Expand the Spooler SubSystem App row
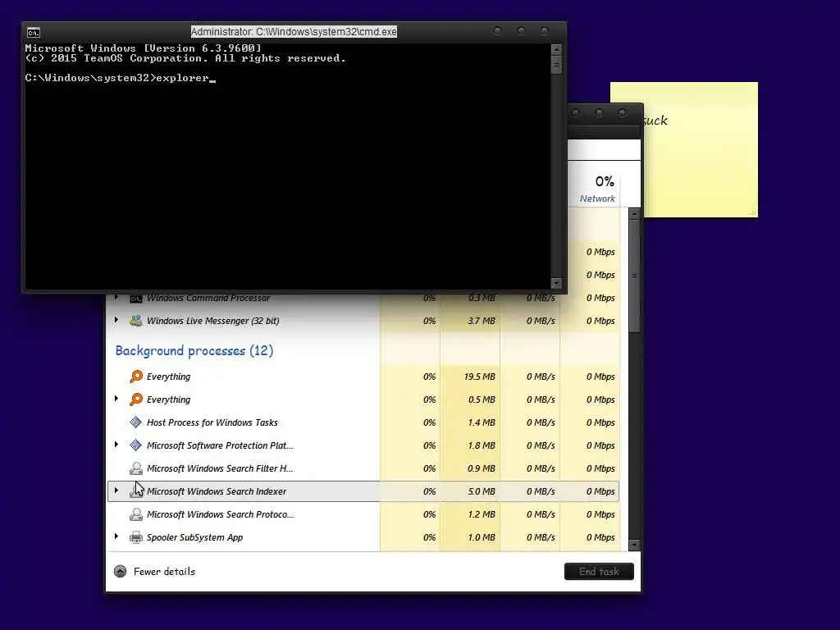The height and width of the screenshot is (630, 840). click(x=116, y=536)
